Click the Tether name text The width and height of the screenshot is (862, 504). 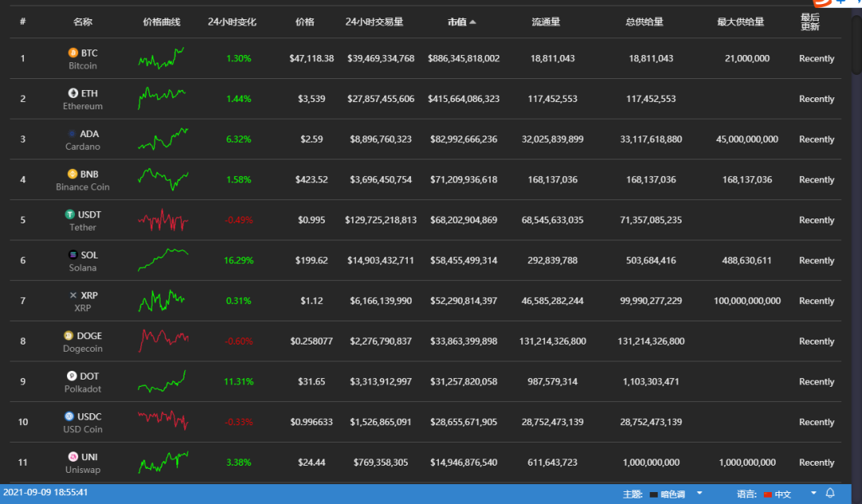click(x=82, y=227)
